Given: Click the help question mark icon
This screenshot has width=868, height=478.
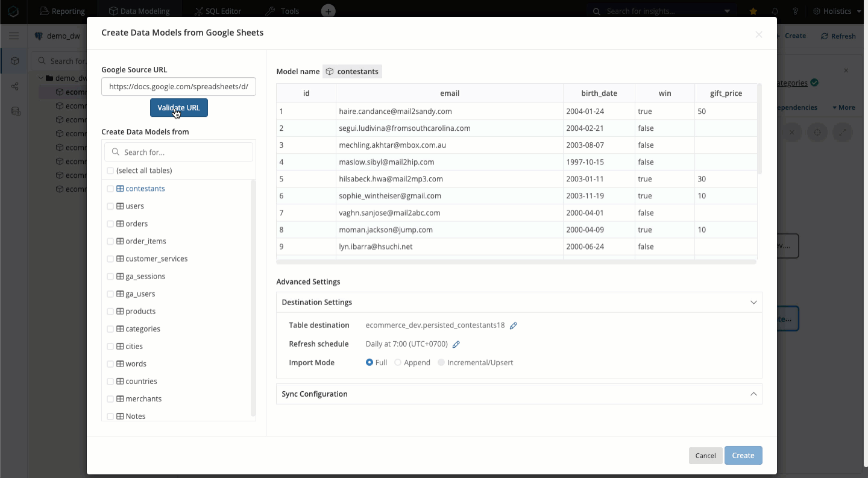Looking at the screenshot, I should click(x=796, y=11).
